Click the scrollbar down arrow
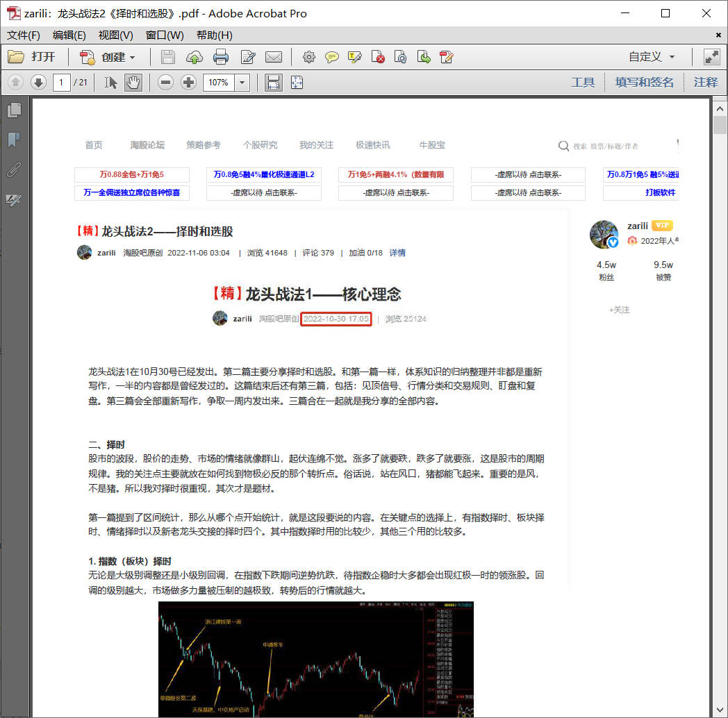 pos(720,710)
